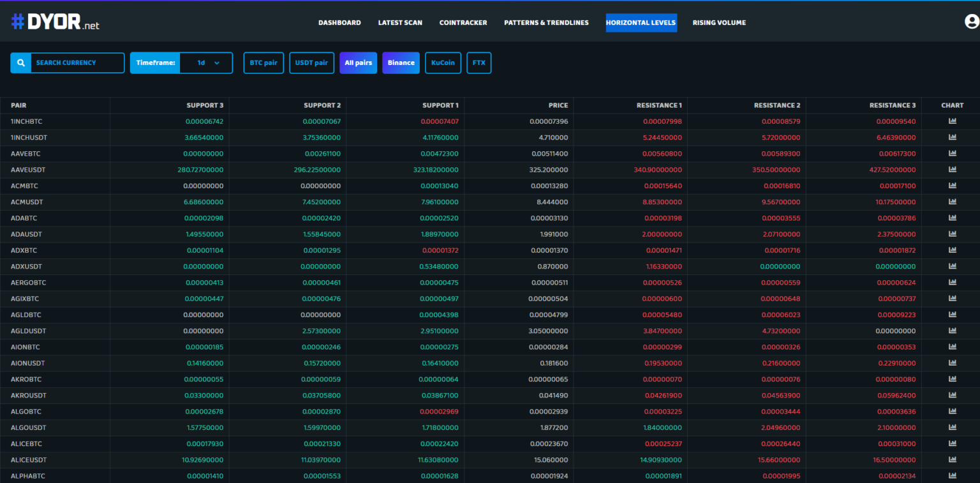Enable the Binance exchange filter
This screenshot has width=980, height=483.
(x=401, y=63)
